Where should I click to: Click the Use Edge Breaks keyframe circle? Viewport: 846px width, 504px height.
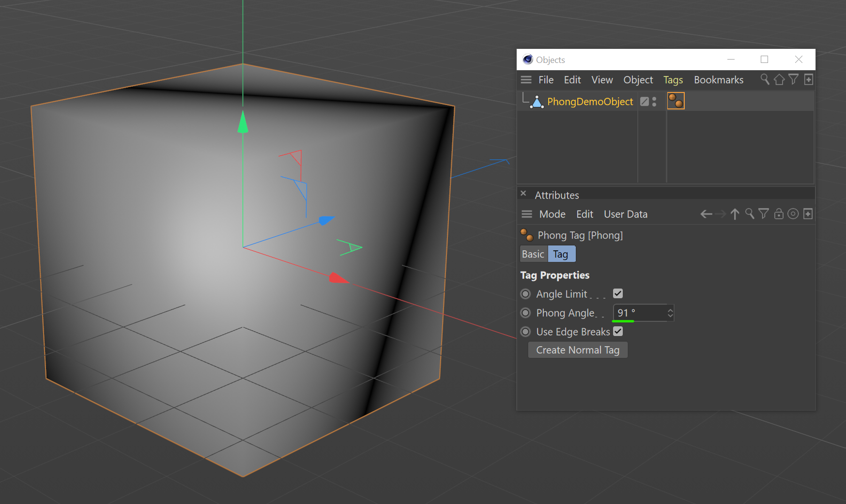(525, 332)
